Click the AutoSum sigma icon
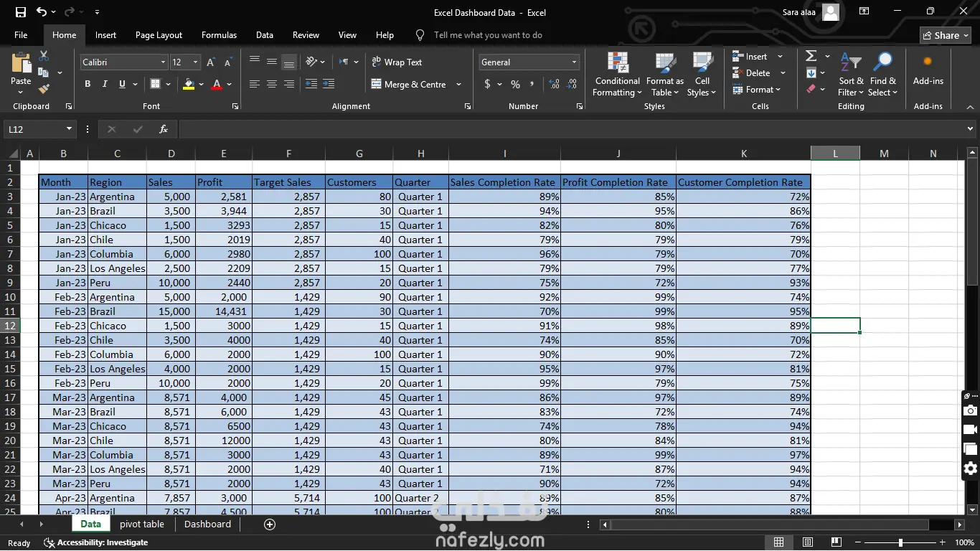This screenshot has height=551, width=980. point(811,56)
